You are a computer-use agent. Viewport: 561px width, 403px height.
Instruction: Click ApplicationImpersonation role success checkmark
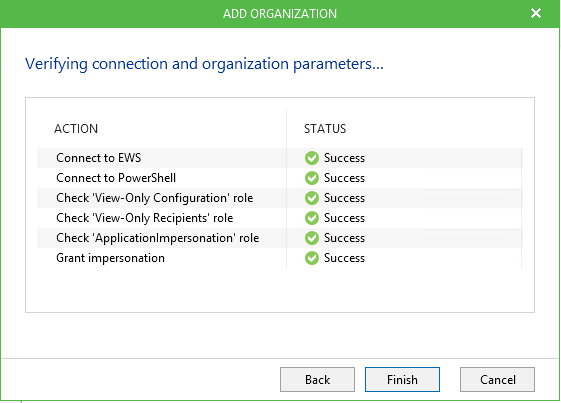pos(312,238)
